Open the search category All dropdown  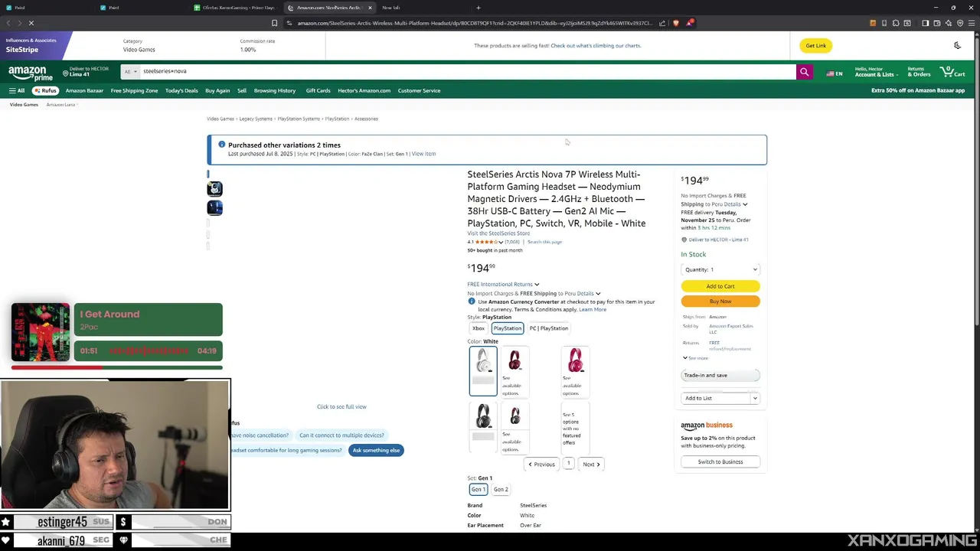point(130,71)
